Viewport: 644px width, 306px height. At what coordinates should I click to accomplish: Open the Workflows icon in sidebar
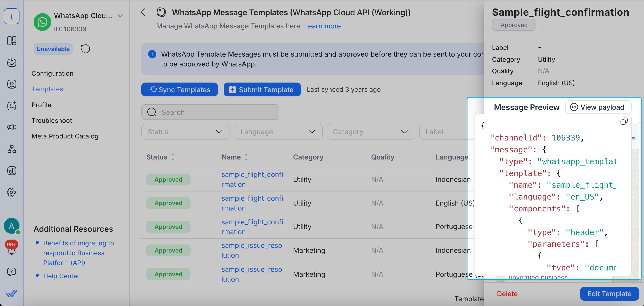11,149
